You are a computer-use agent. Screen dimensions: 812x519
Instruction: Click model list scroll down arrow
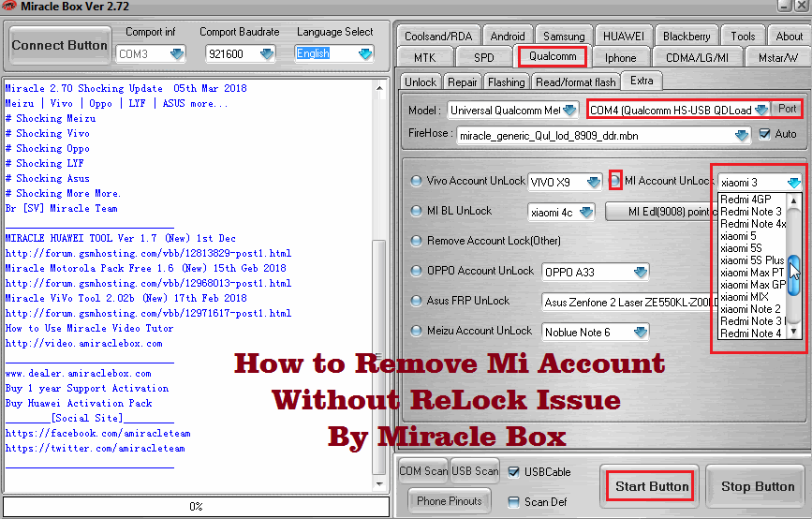tap(793, 333)
